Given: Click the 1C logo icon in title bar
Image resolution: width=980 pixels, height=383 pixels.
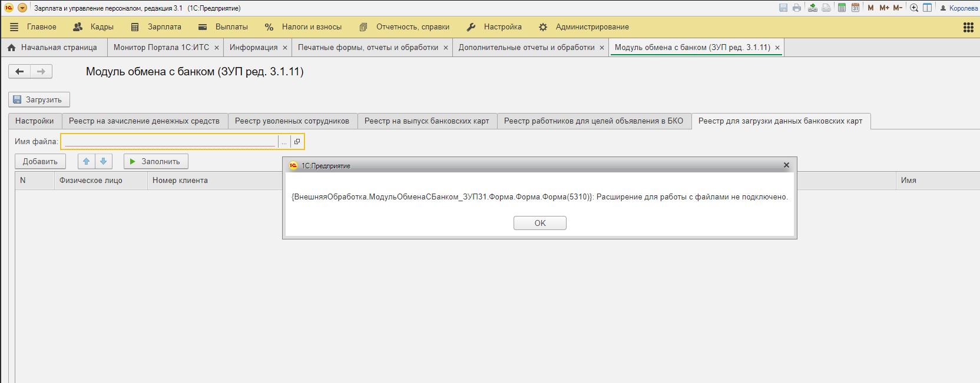Looking at the screenshot, I should click(9, 8).
